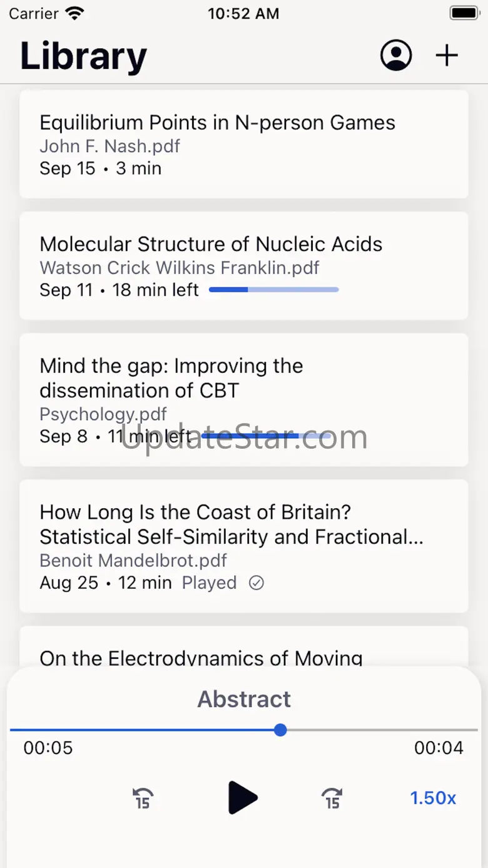Click the Played status label
The width and height of the screenshot is (488, 868).
209,583
